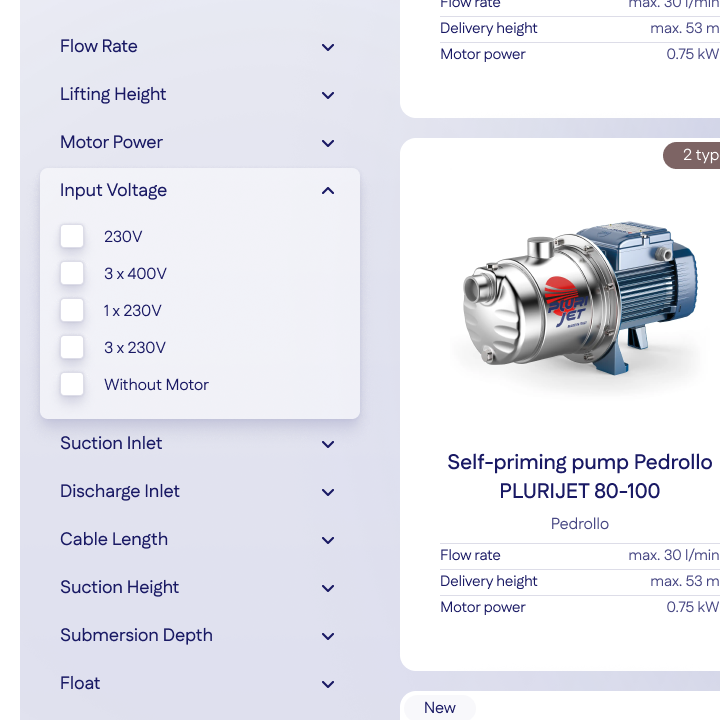The width and height of the screenshot is (720, 720).
Task: Expand the Suction Height filter
Action: click(x=197, y=587)
